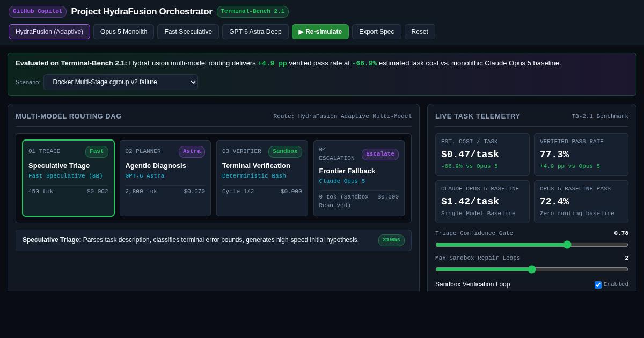644x338 pixels.
Task: Click Export Spec button
Action: pyautogui.click(x=377, y=32)
